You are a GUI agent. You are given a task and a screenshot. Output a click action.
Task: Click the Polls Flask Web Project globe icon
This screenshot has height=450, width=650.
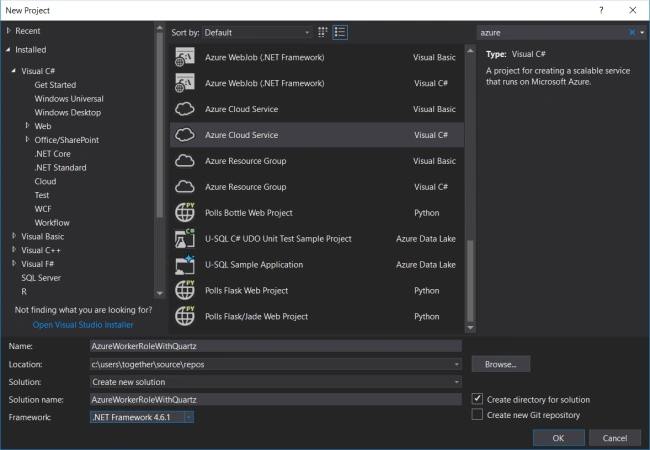[x=184, y=290]
